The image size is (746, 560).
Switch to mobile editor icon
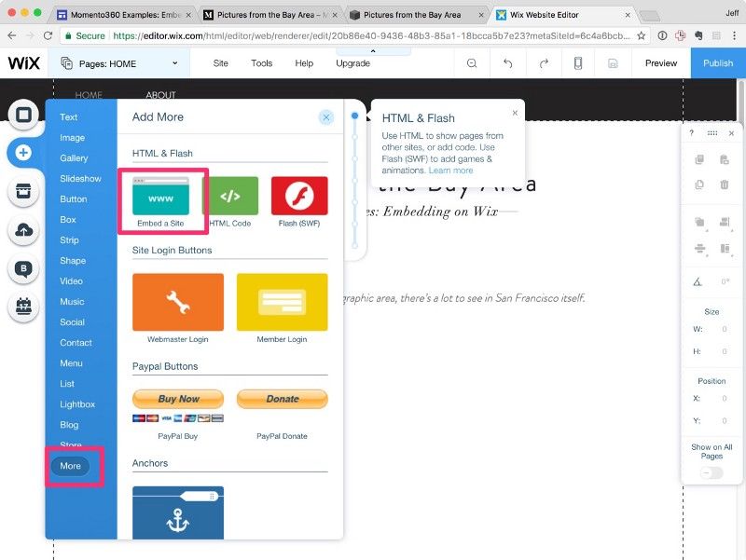(x=578, y=63)
